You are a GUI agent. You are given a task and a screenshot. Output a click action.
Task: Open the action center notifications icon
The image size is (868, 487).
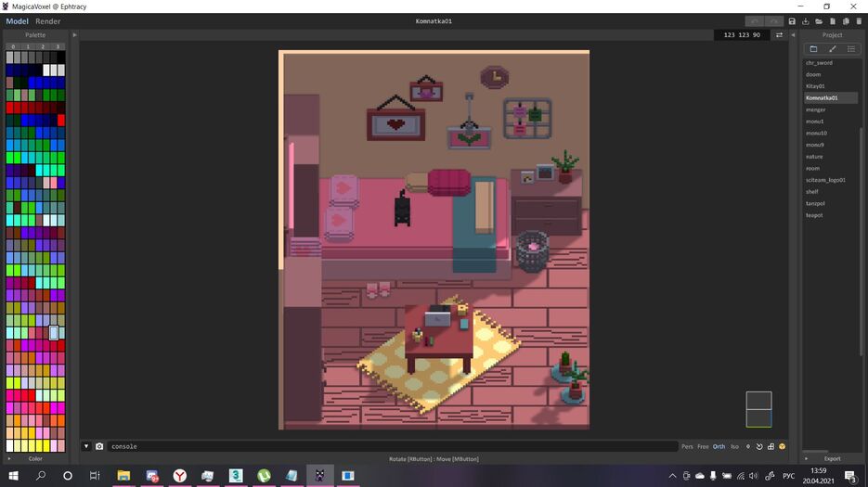(x=851, y=476)
